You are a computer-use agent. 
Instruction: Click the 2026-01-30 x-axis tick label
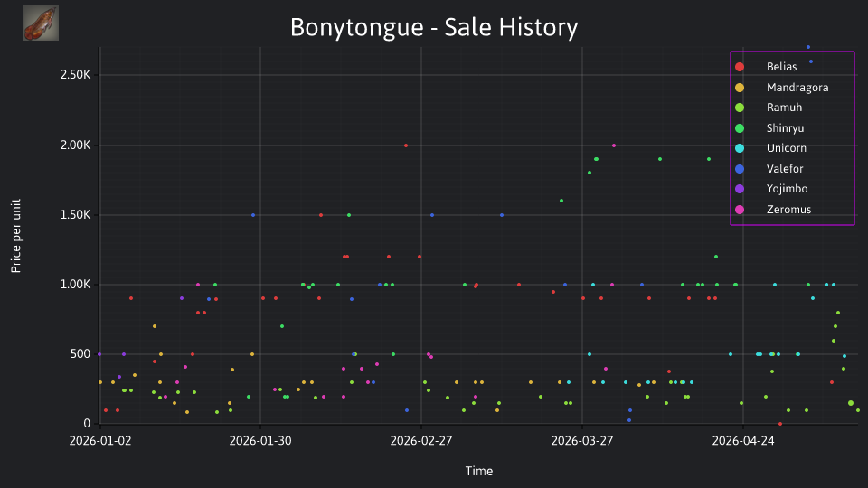[x=260, y=441]
